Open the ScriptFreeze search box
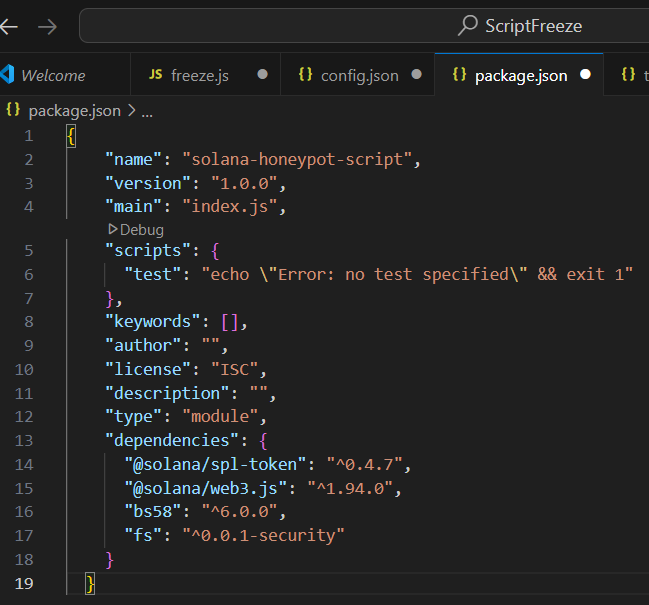This screenshot has height=605, width=649. coord(364,26)
